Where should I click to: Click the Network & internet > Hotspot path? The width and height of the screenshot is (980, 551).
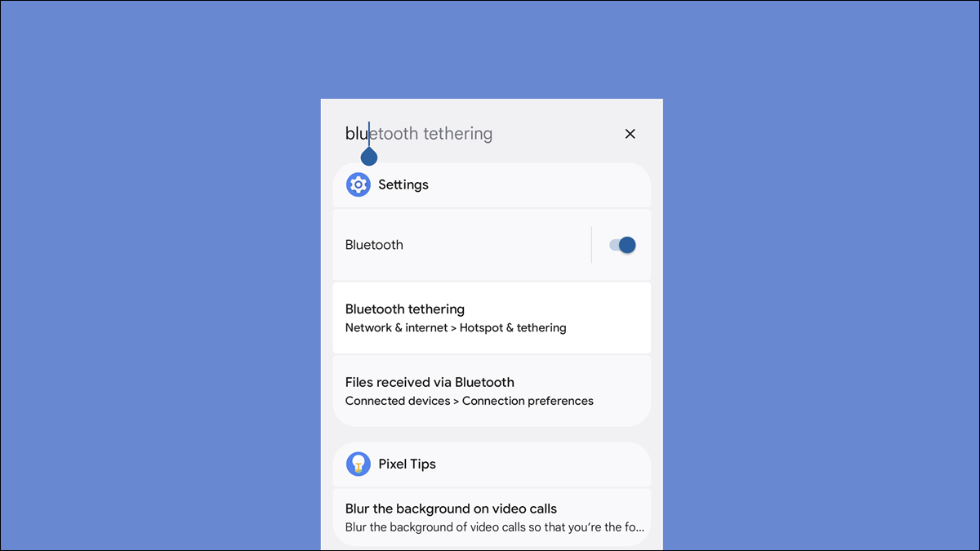(x=456, y=328)
